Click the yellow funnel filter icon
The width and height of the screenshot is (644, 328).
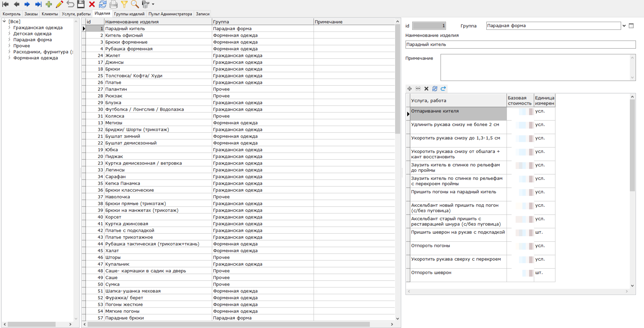[x=124, y=4]
